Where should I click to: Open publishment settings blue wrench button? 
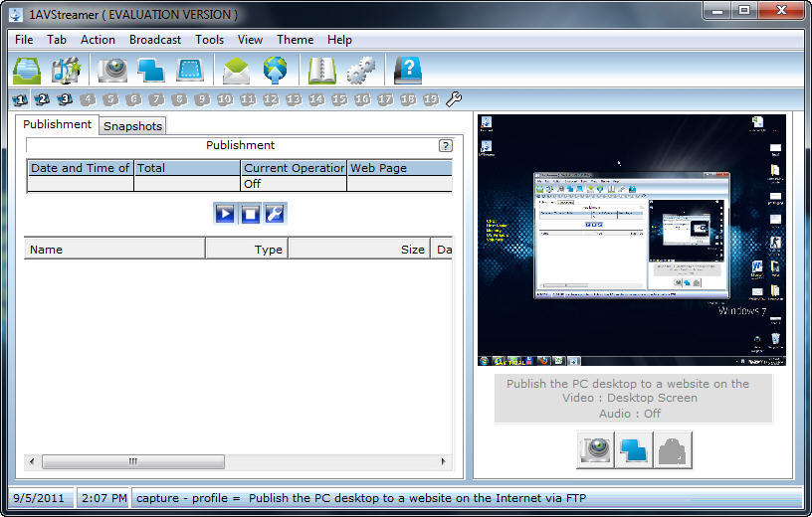click(275, 213)
